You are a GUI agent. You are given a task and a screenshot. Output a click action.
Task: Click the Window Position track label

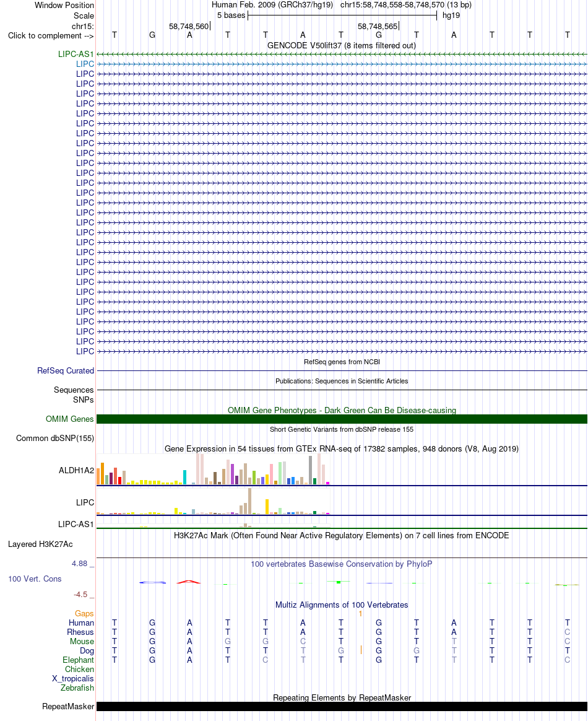(64, 6)
